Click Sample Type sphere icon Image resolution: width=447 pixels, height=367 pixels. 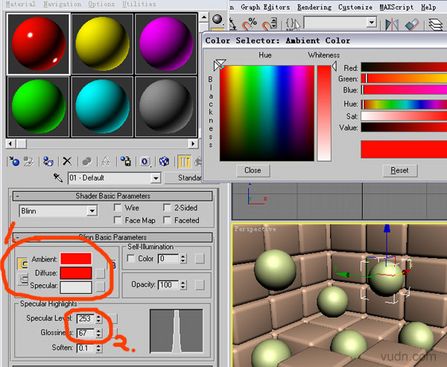point(218,19)
